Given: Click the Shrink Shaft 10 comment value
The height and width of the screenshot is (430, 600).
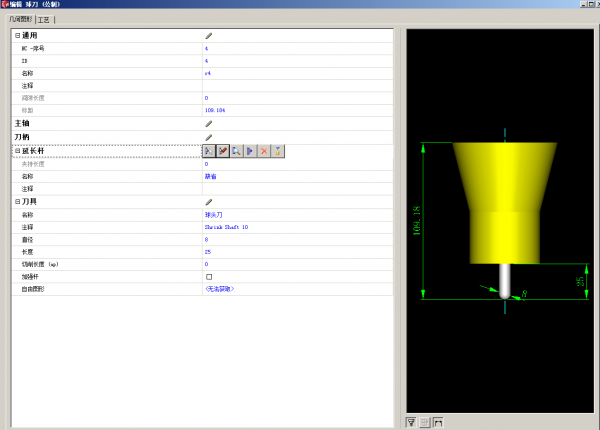Looking at the screenshot, I should [226, 227].
